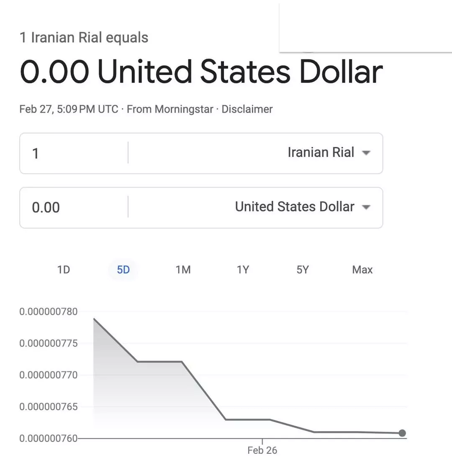This screenshot has height=476, width=452.
Task: Click the Feb 26 axis label
Action: (262, 450)
